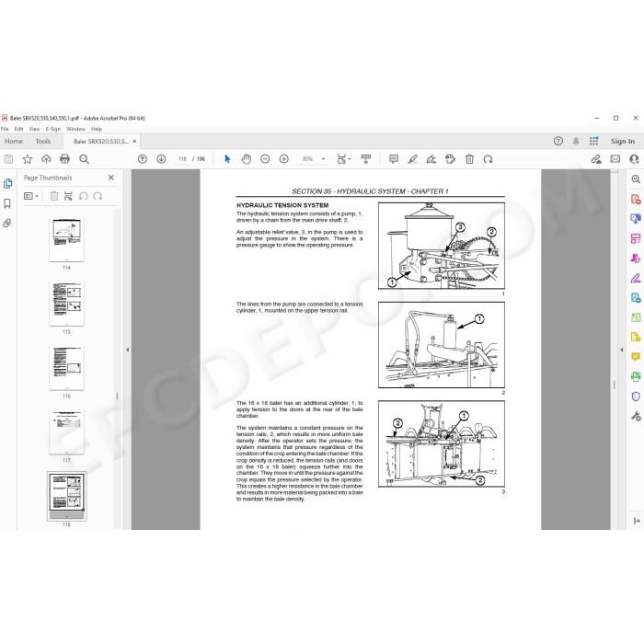Image resolution: width=644 pixels, height=644 pixels.
Task: Open the Find text magnifier
Action: click(x=84, y=159)
